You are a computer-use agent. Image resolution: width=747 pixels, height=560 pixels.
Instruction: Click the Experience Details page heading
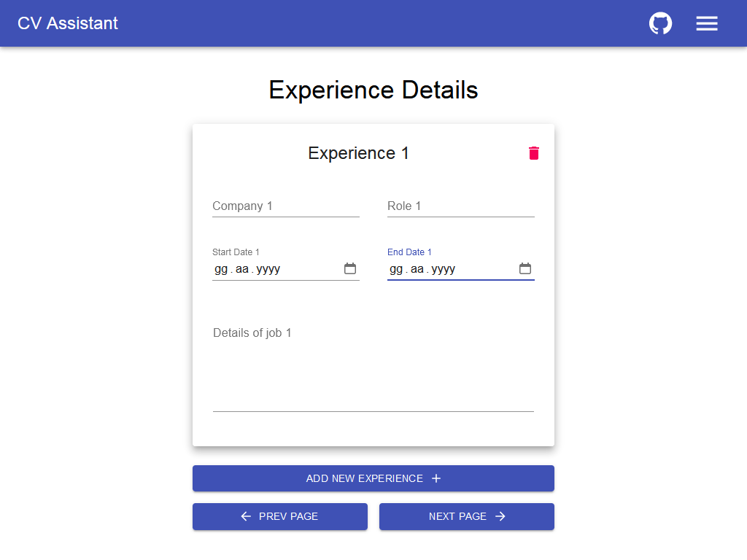tap(373, 90)
